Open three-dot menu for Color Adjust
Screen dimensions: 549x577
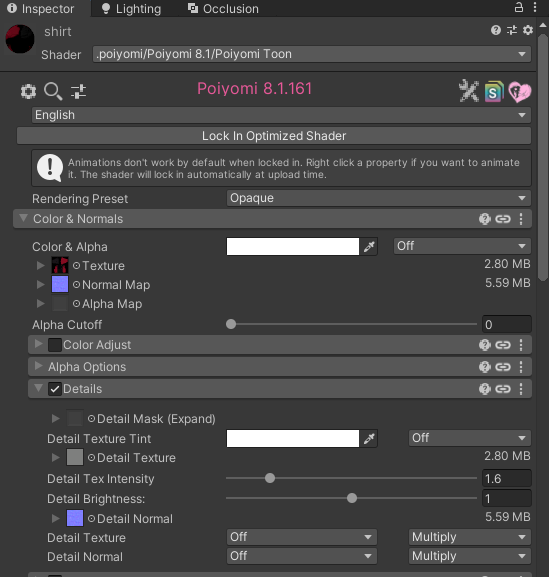521,345
